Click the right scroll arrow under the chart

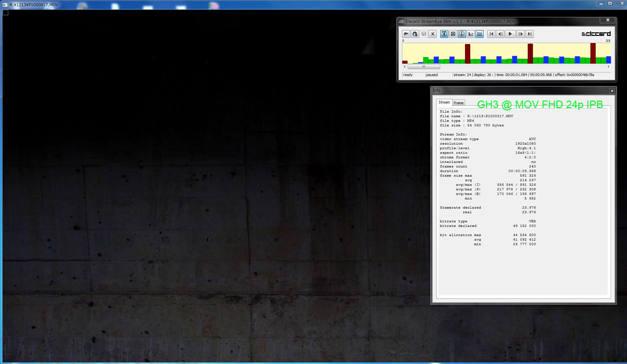click(x=608, y=67)
